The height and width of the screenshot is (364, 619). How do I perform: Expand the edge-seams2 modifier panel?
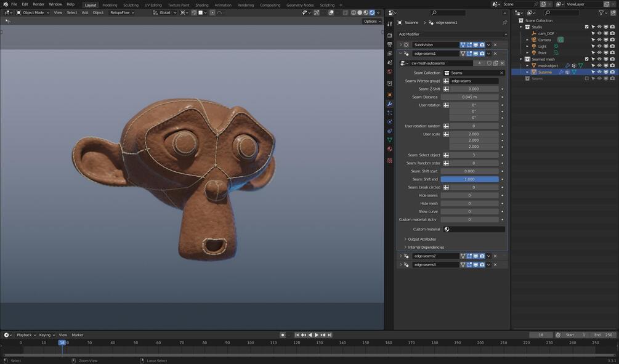(x=401, y=256)
